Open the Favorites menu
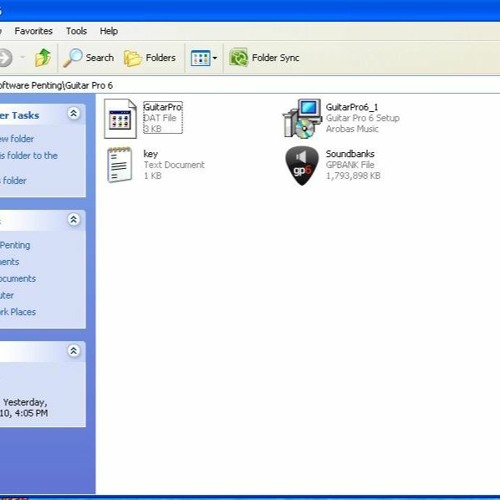500x500 pixels. [33, 31]
